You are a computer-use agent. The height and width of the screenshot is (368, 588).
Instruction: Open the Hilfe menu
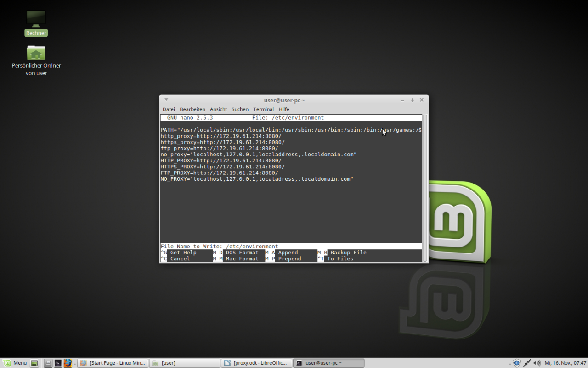(284, 109)
